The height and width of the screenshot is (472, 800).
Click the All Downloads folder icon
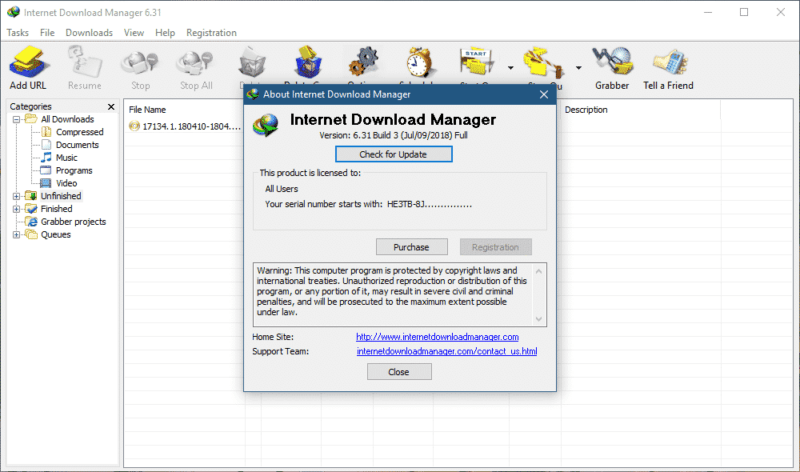click(32, 119)
